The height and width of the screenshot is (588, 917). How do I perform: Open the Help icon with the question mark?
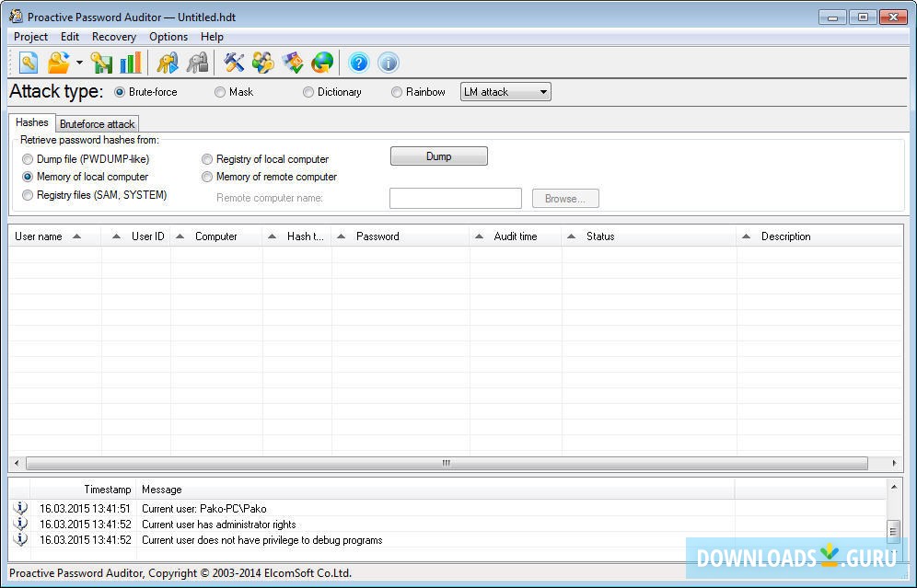click(x=359, y=63)
